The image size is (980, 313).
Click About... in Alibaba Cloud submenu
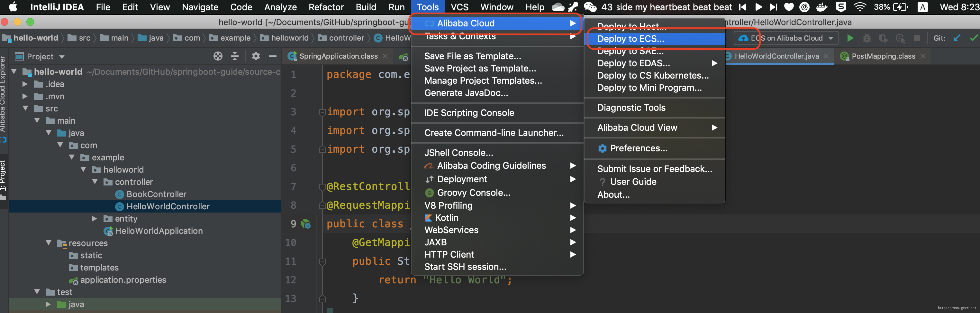click(x=654, y=195)
